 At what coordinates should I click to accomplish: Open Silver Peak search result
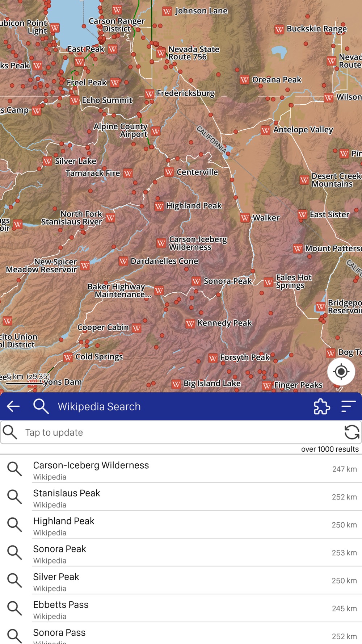pos(181,581)
